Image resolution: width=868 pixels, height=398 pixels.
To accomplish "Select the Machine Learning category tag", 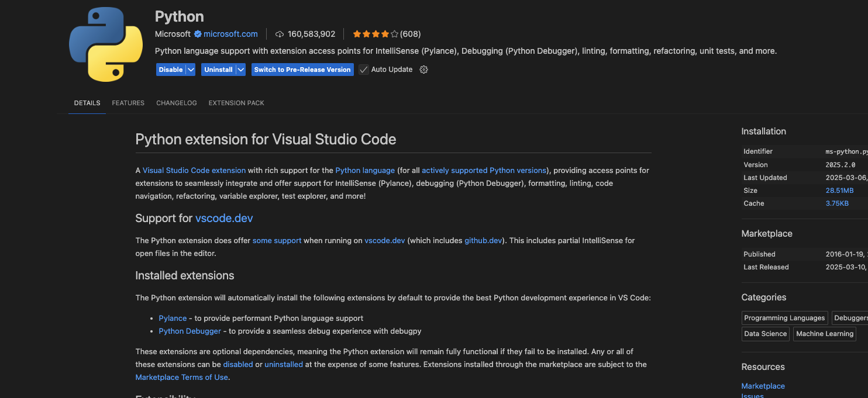I will (x=825, y=334).
